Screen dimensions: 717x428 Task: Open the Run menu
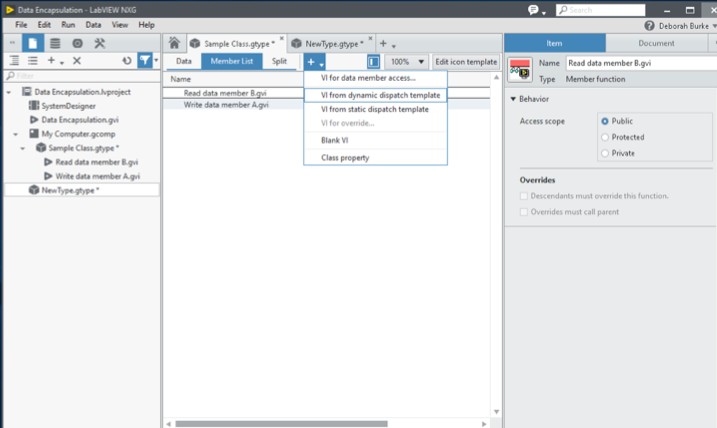tap(68, 25)
